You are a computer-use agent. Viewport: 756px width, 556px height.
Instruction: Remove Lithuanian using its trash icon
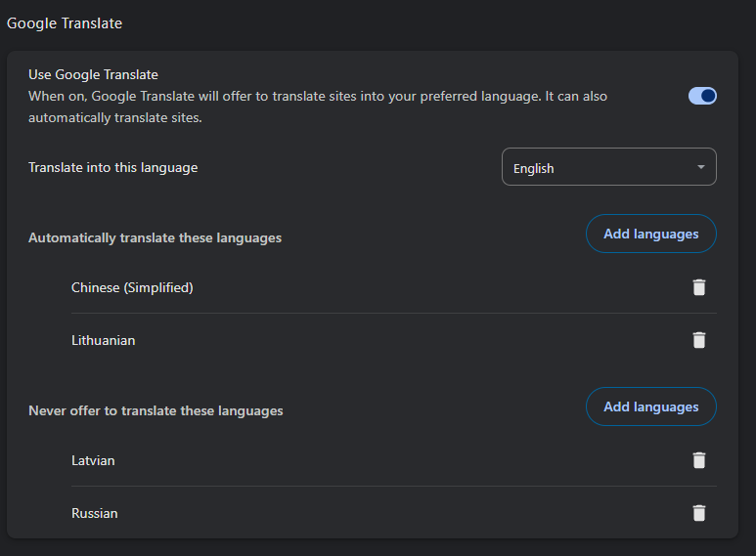698,340
